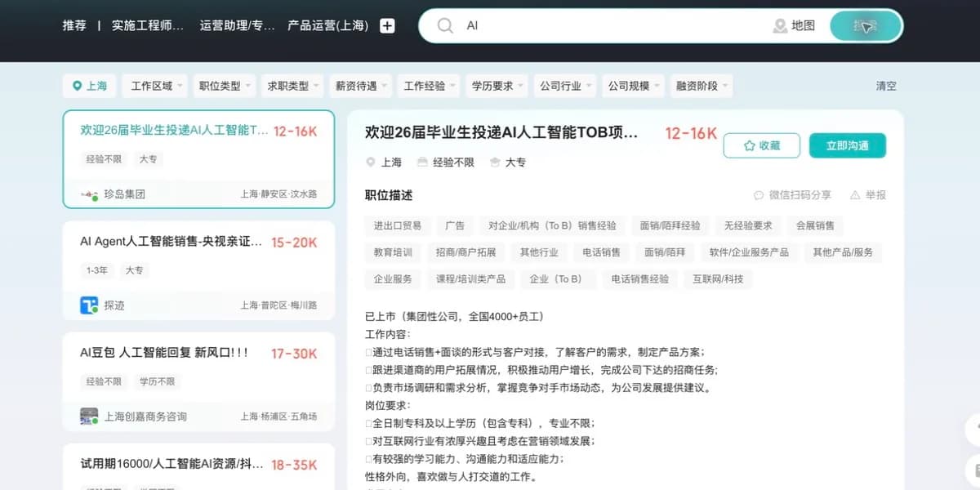Click the 软件/企业服务产品 tag
980x490 pixels.
point(749,252)
